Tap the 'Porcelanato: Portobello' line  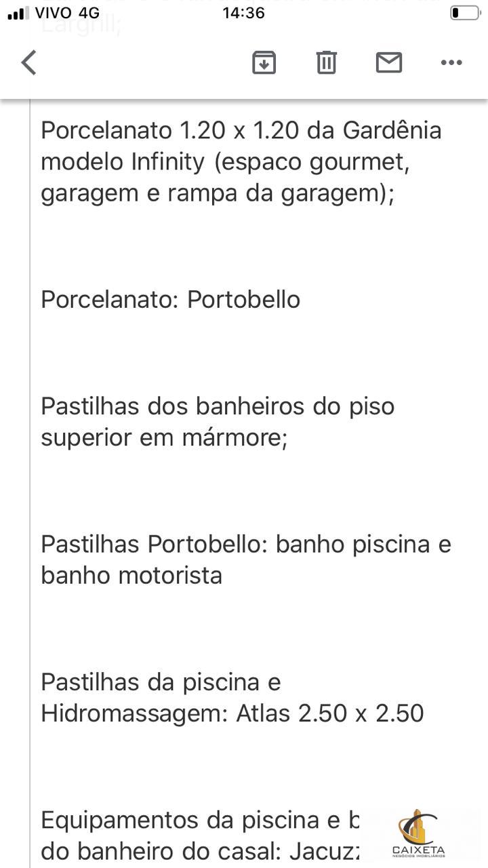170,300
